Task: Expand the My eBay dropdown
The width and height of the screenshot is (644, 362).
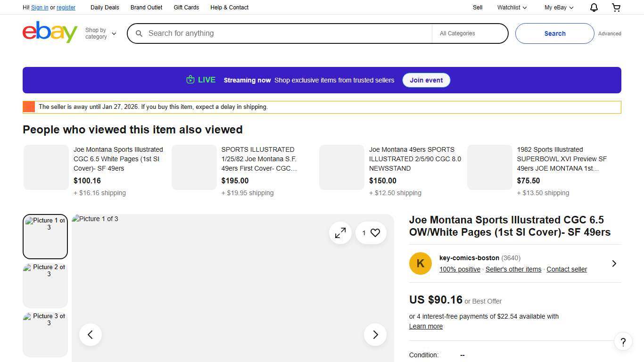Action: tap(558, 8)
